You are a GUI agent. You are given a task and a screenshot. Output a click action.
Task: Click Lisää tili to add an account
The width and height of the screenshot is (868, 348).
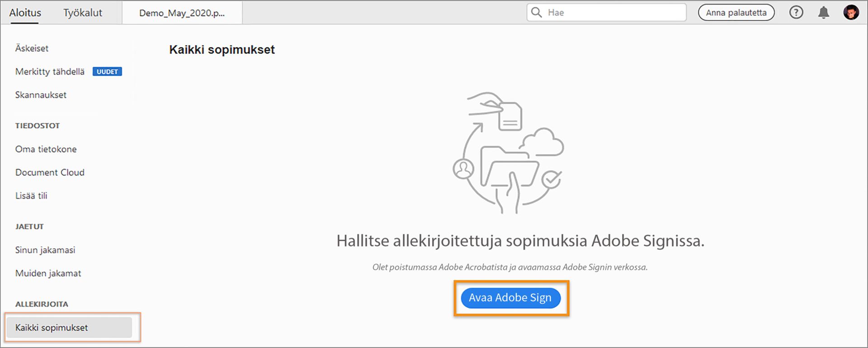point(31,196)
